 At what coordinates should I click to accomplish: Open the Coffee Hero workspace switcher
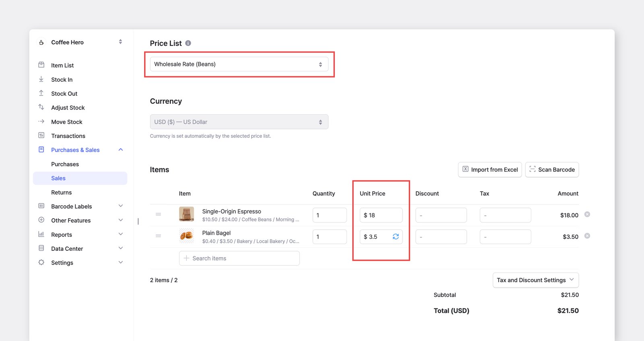click(80, 42)
